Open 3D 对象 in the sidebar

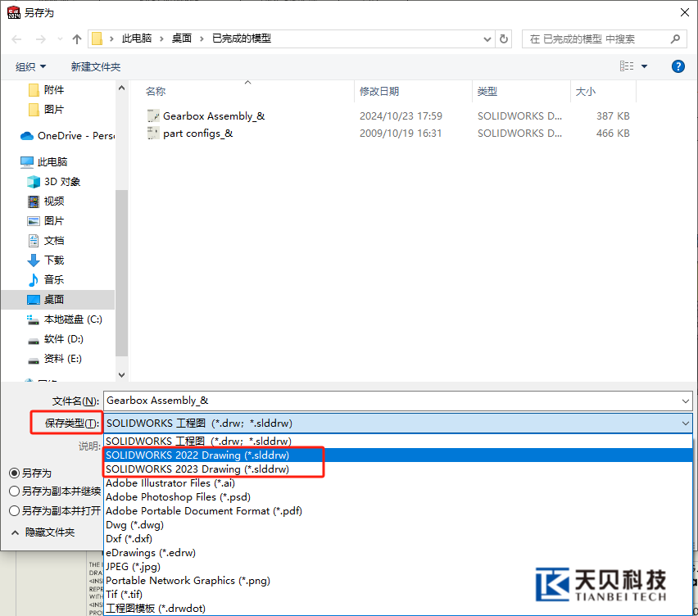tap(53, 182)
